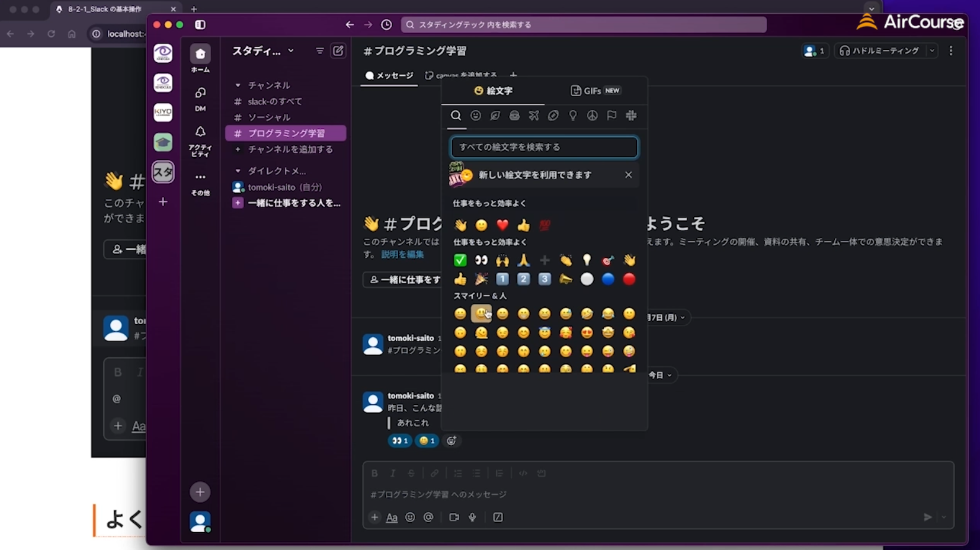Toggle the eyes emoji reaction on message

(x=400, y=440)
